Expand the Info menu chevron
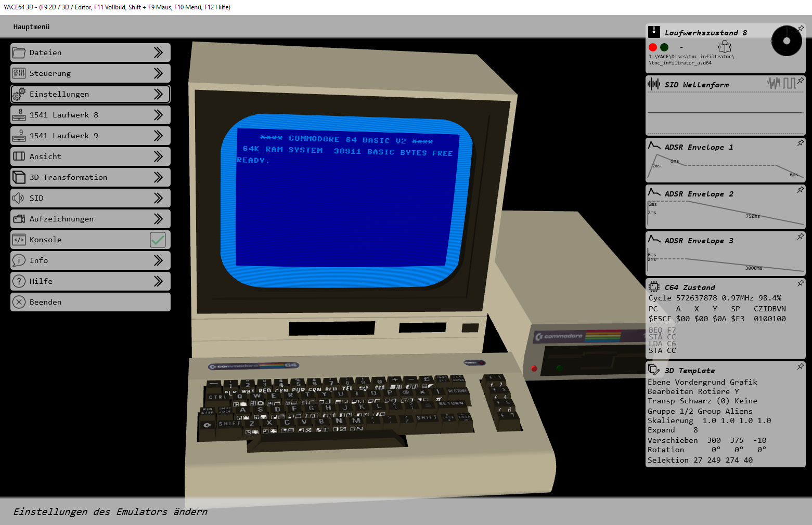812x525 pixels. [158, 260]
